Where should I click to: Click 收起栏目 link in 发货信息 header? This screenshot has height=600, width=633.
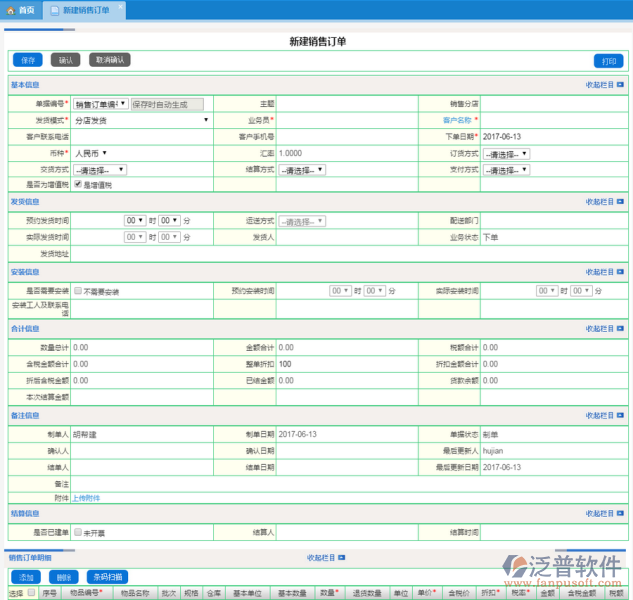(x=599, y=201)
